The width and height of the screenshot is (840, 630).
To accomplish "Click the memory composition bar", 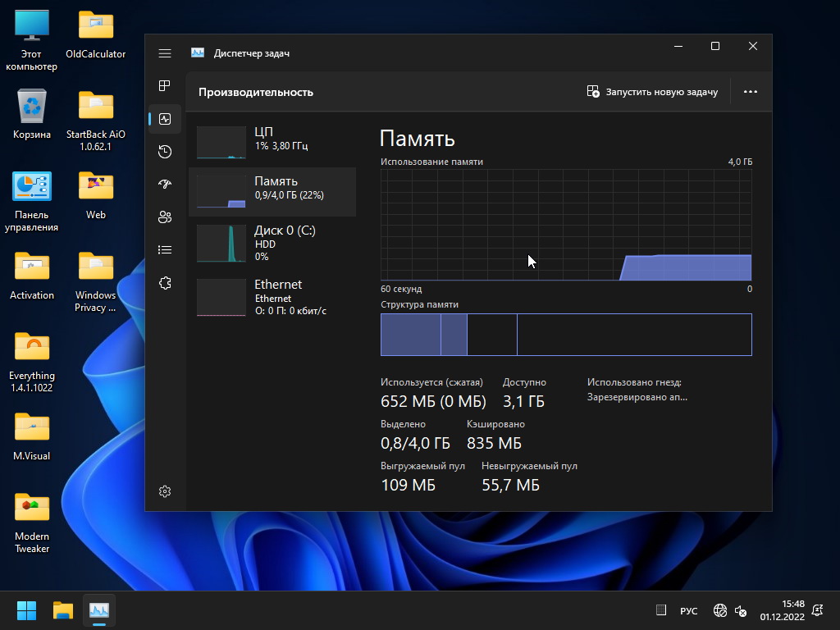I will pos(566,335).
